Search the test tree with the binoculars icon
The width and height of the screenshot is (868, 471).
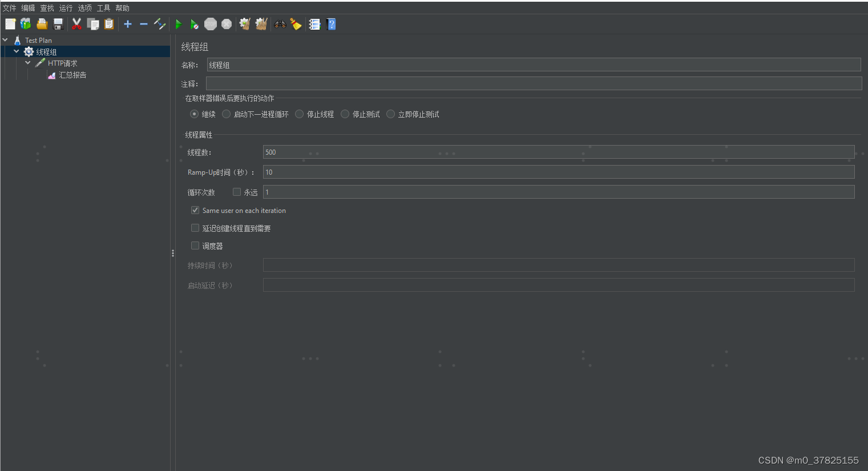(x=278, y=24)
